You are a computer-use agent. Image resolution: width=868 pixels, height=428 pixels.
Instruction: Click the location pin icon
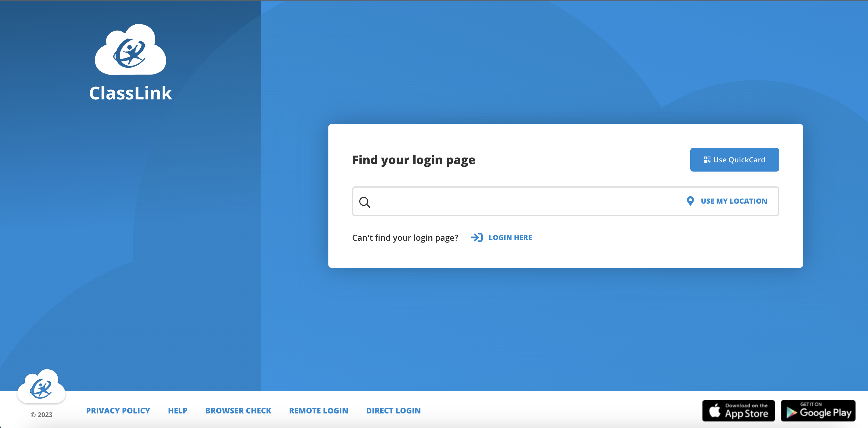click(690, 201)
